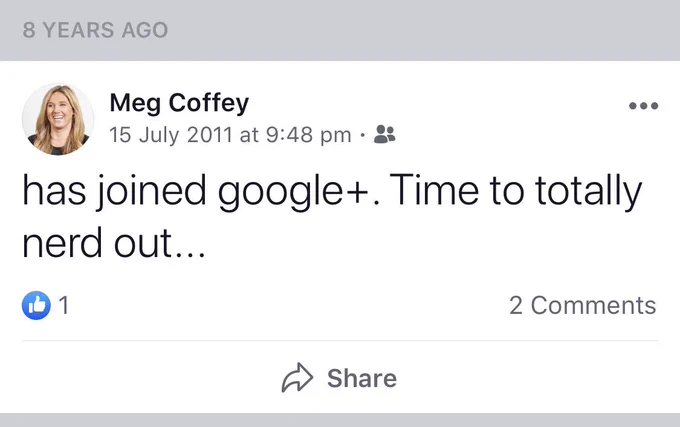Click the word 'Comments' in the comment count
The image size is (680, 427).
(x=594, y=305)
